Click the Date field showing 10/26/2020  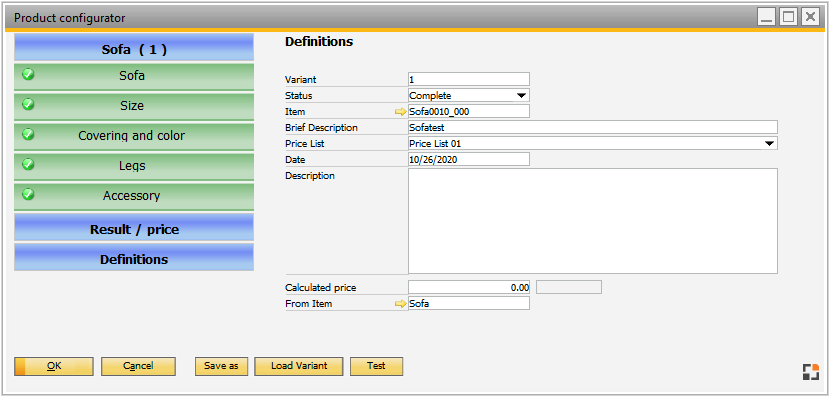coord(469,159)
